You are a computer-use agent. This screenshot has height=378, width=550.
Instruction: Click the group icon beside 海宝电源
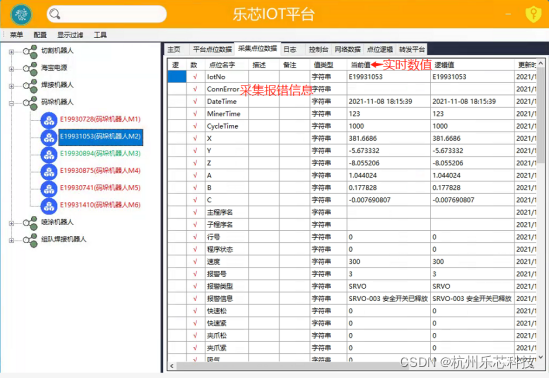31,69
